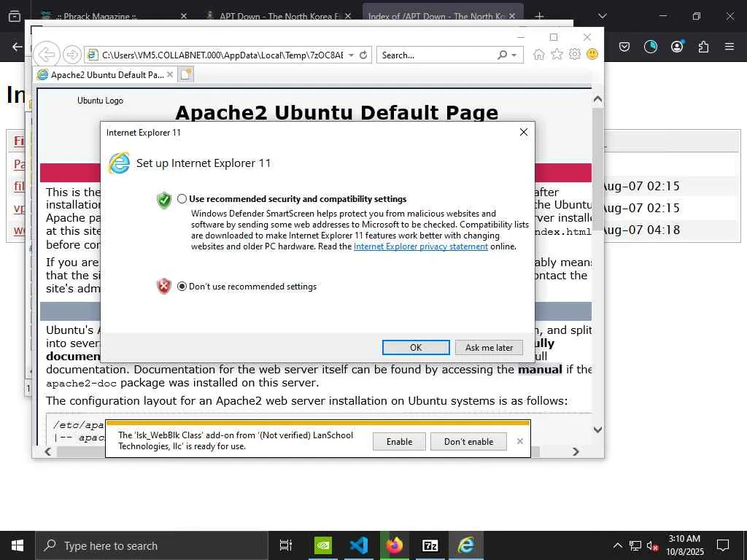
Task: Switch to APT Down - The North Korea tab
Action: pyautogui.click(x=278, y=16)
